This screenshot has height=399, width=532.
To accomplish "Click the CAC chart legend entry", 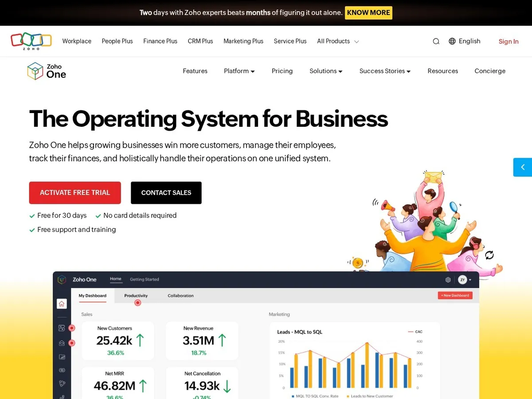I will (415, 332).
